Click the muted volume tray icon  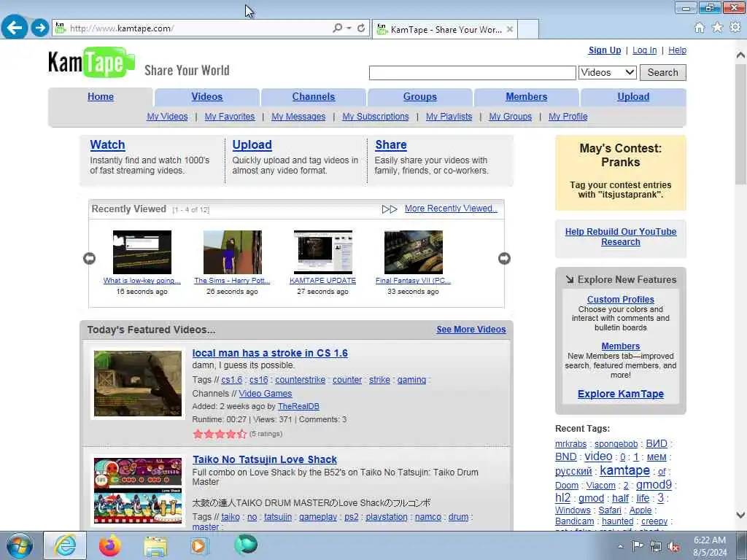(673, 547)
